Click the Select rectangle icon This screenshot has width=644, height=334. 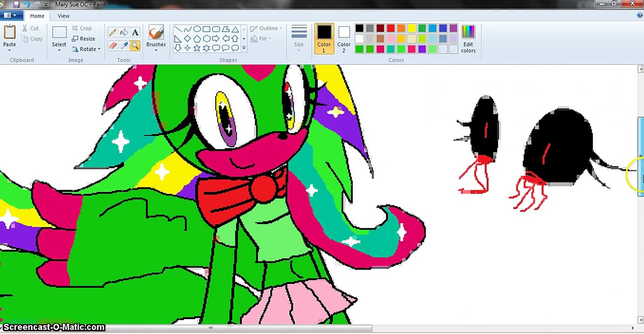pyautogui.click(x=59, y=32)
